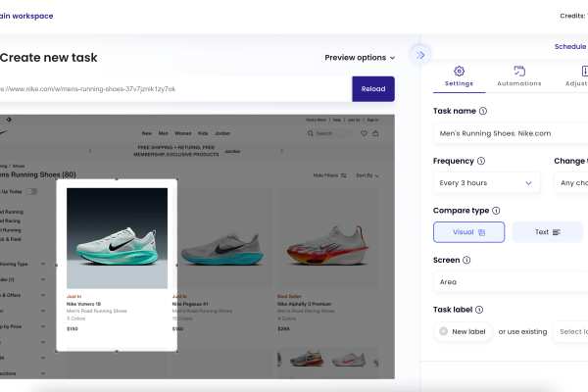Image resolution: width=588 pixels, height=392 pixels.
Task: Click Find a Store link in preview
Action: [x=316, y=120]
